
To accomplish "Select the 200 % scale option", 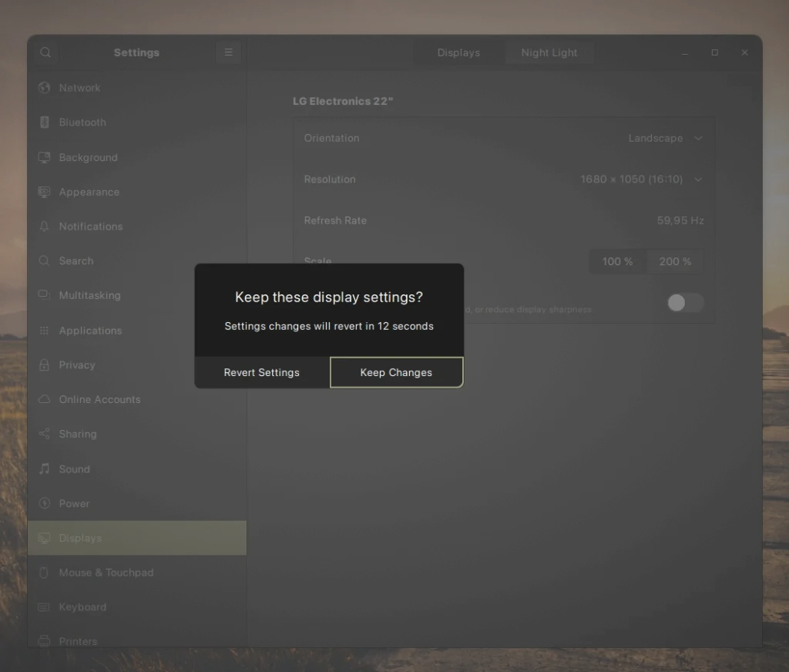I will (675, 261).
